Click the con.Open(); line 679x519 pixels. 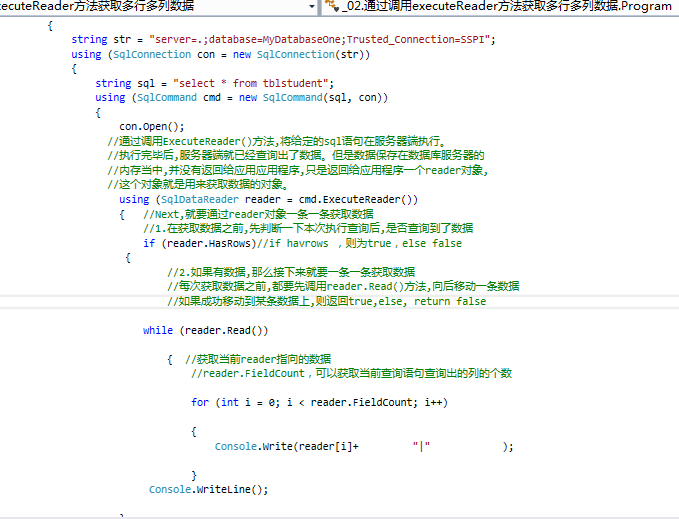click(x=152, y=126)
